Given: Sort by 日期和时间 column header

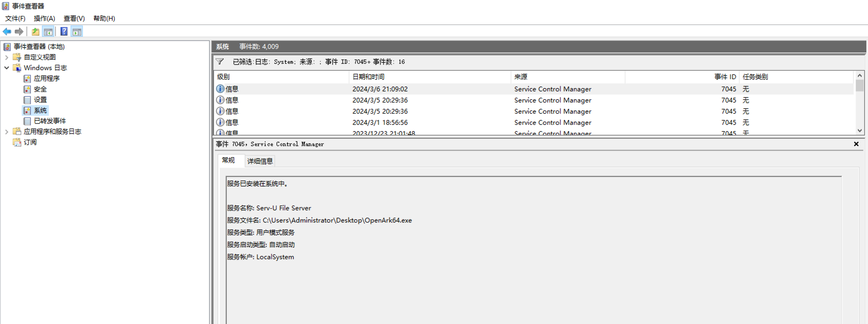Looking at the screenshot, I should coord(368,77).
